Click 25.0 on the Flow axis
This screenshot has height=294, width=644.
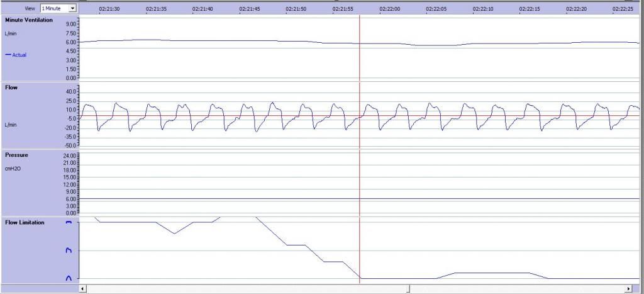(70, 101)
